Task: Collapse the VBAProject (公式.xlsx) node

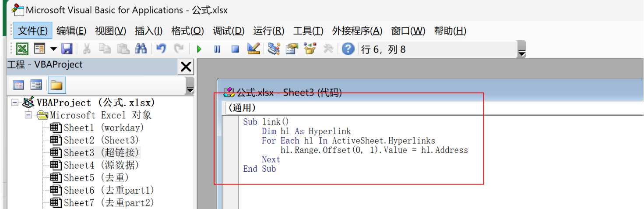Action: pos(15,103)
